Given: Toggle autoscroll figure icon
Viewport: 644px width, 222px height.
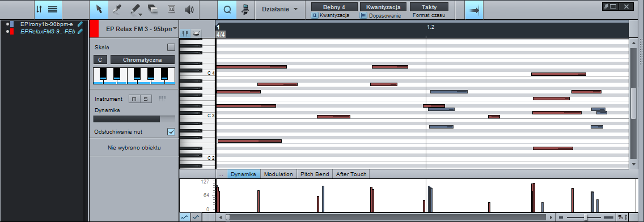Looking at the screenshot, I should (x=245, y=10).
